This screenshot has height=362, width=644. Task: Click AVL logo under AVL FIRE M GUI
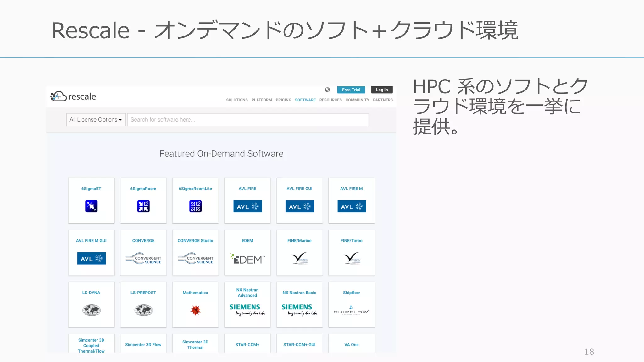click(91, 258)
